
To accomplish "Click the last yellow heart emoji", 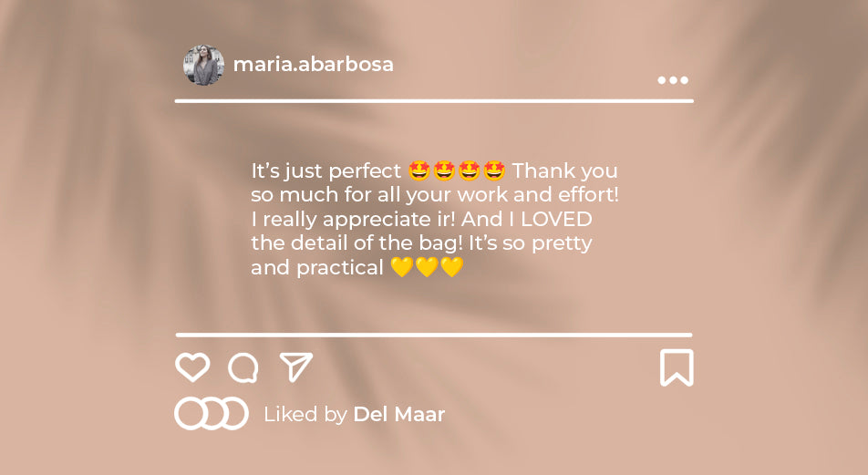I will point(451,267).
